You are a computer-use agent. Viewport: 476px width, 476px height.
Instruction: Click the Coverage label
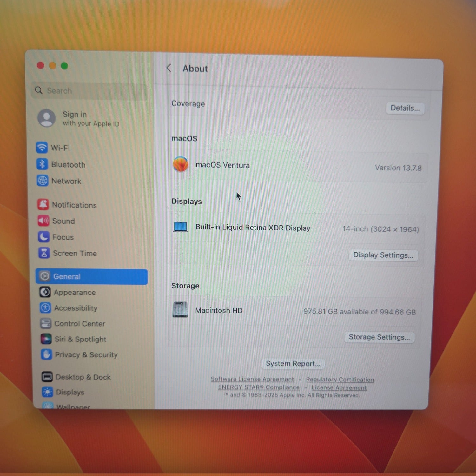pyautogui.click(x=188, y=104)
